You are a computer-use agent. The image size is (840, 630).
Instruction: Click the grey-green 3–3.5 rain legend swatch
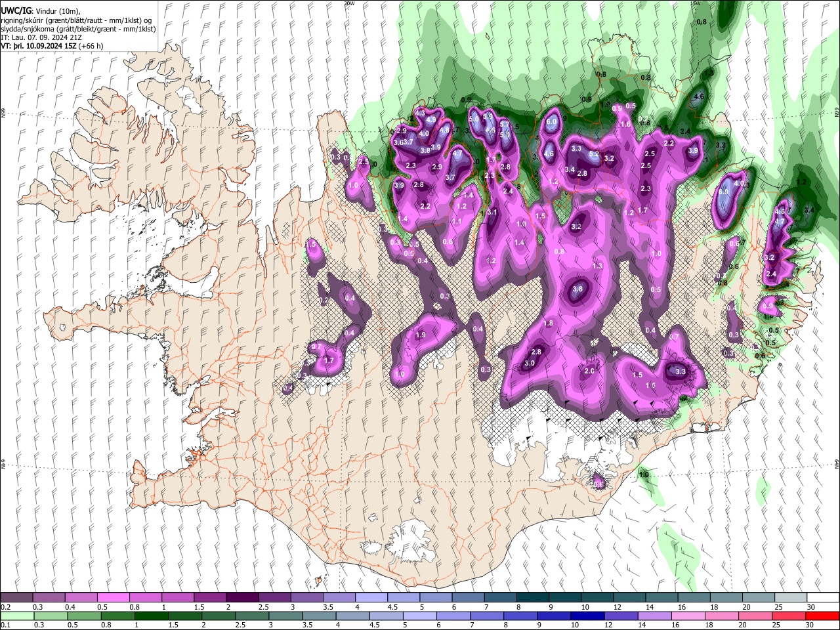click(286, 616)
